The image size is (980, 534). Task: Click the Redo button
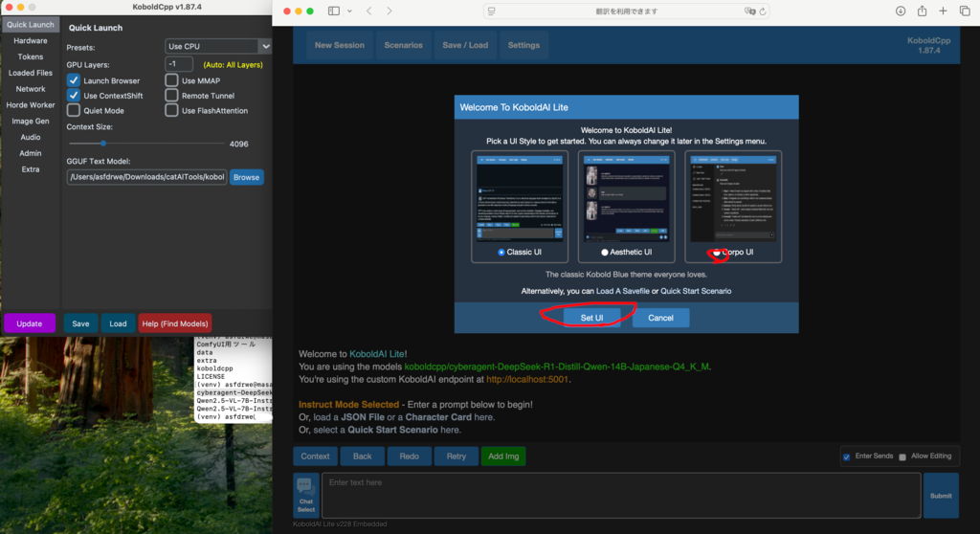(409, 456)
